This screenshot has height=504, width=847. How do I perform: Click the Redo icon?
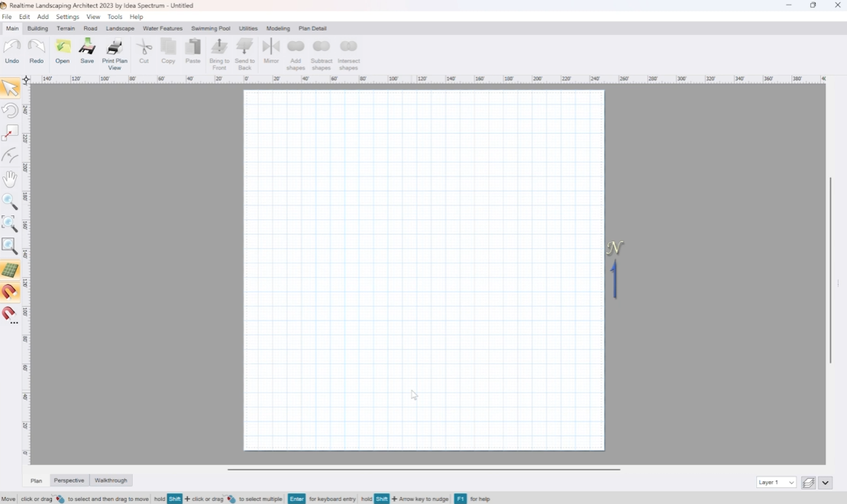click(x=36, y=52)
